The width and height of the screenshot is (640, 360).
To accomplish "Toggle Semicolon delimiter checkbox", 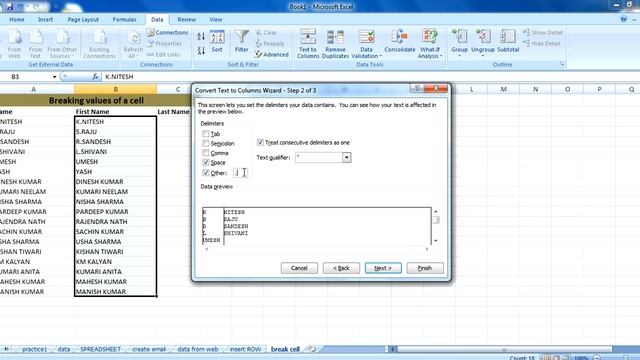I will pos(206,143).
